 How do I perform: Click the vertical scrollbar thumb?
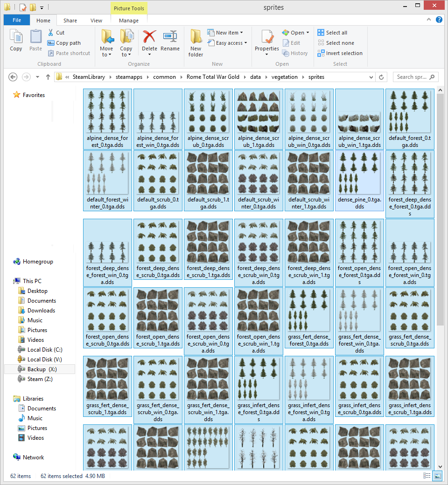pyautogui.click(x=440, y=209)
